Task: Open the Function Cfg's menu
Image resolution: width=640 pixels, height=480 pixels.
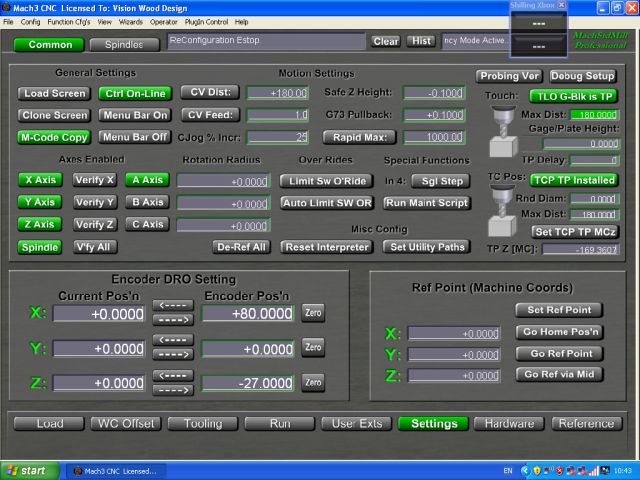Action: click(x=69, y=22)
